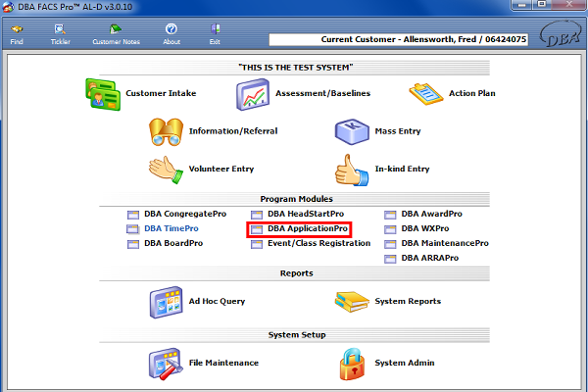Open the Customer Intake label link

pyautogui.click(x=161, y=93)
